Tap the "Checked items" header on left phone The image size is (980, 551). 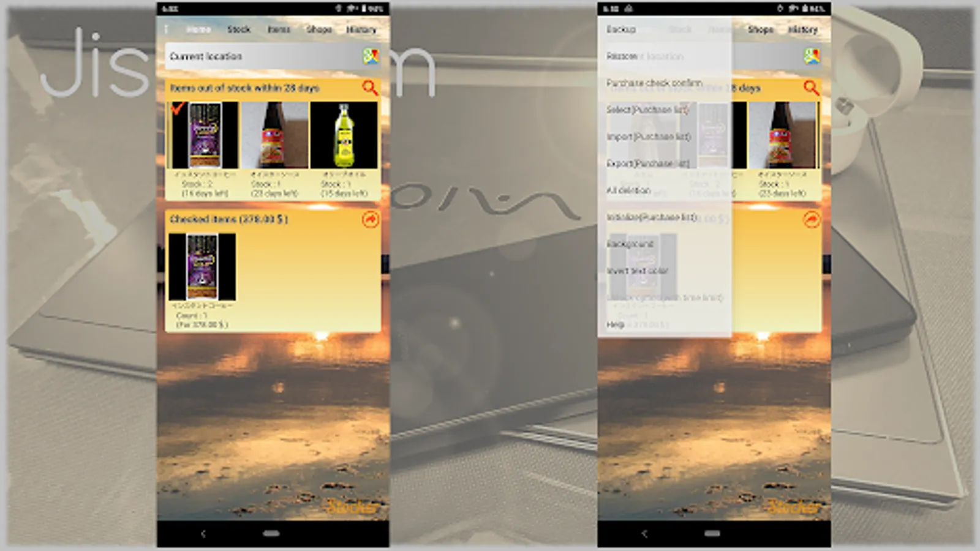coord(229,219)
